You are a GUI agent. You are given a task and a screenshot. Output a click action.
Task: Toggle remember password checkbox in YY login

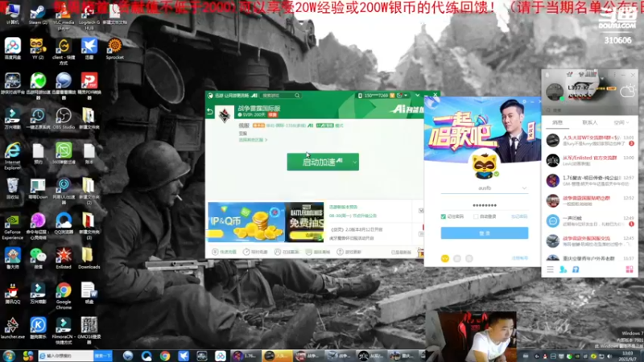click(x=444, y=216)
